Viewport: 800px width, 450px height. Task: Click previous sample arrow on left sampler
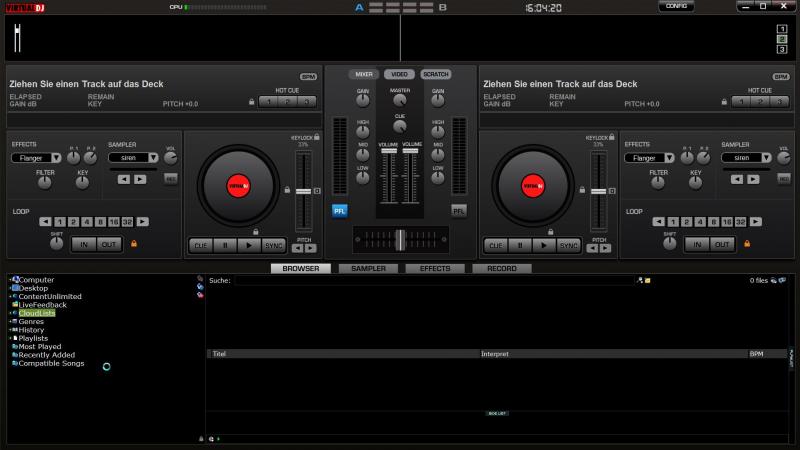tap(123, 179)
